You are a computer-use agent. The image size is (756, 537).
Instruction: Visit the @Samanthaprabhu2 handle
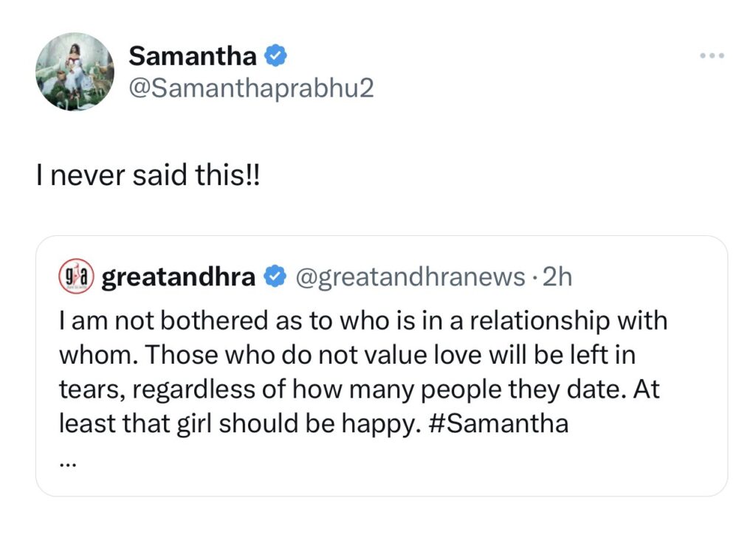coord(251,88)
